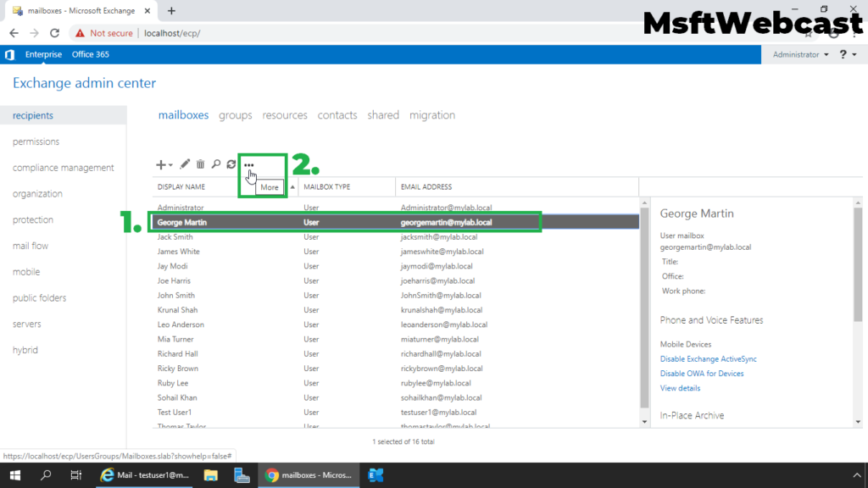Viewport: 868px width, 488px height.
Task: Close the mailboxes browser tab
Action: [x=147, y=10]
